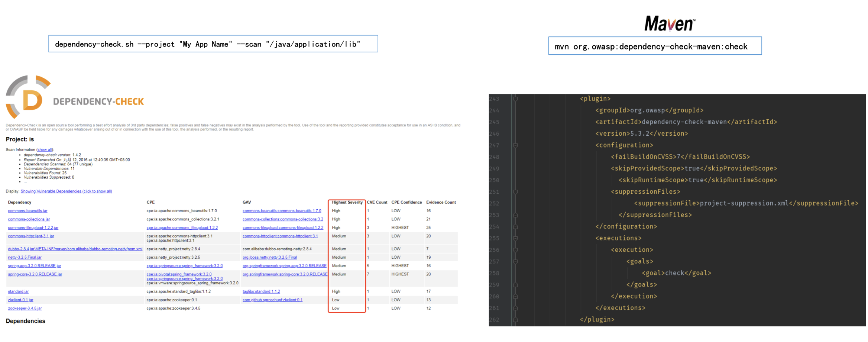Screen dimensions: 868x342
Task: Collapse the <executions> fold marker at line 255
Action: click(515, 238)
